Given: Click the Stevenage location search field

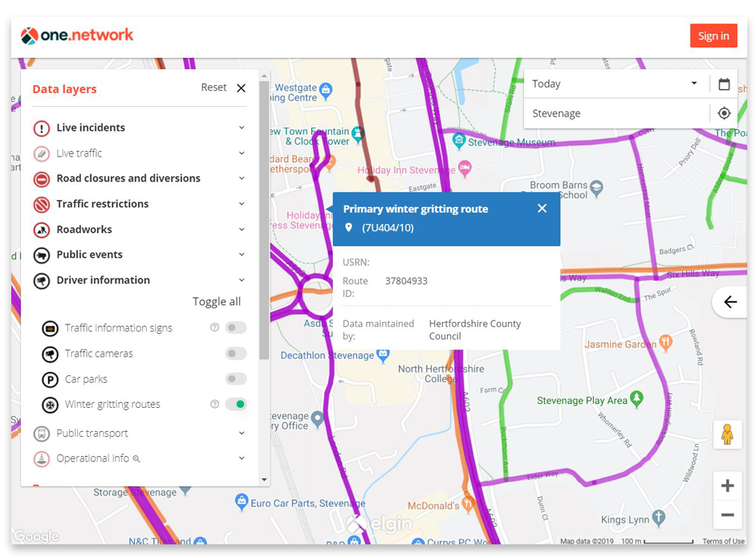Looking at the screenshot, I should 614,113.
